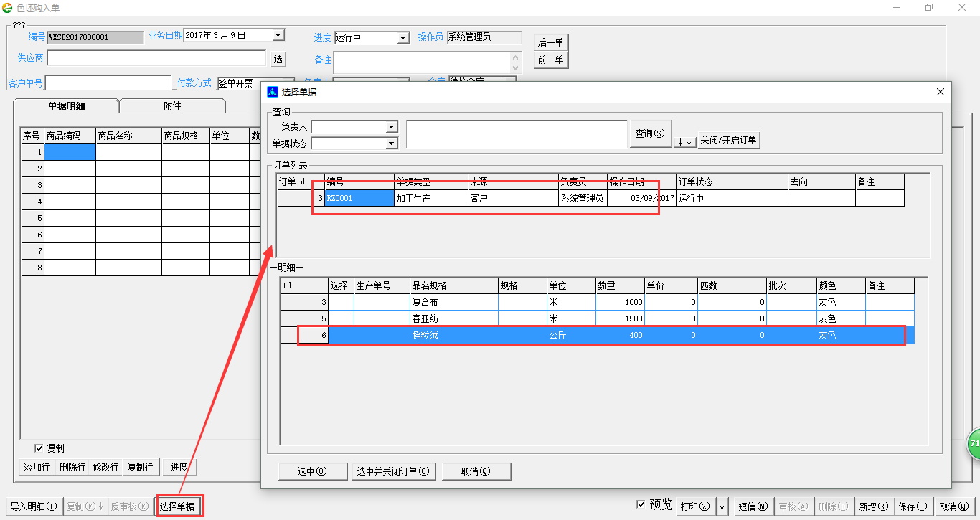Viewport: 980px width, 520px height.
Task: Click the 关闭/开启订单 button
Action: pyautogui.click(x=728, y=141)
